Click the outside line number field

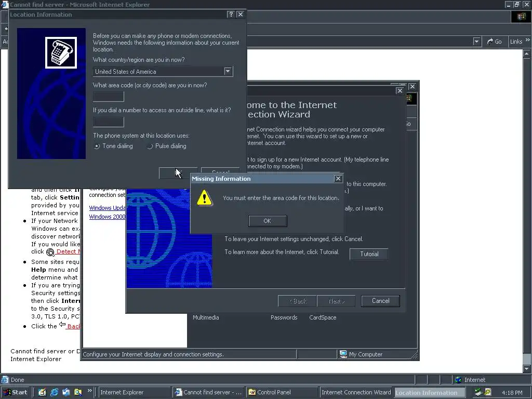(x=108, y=122)
